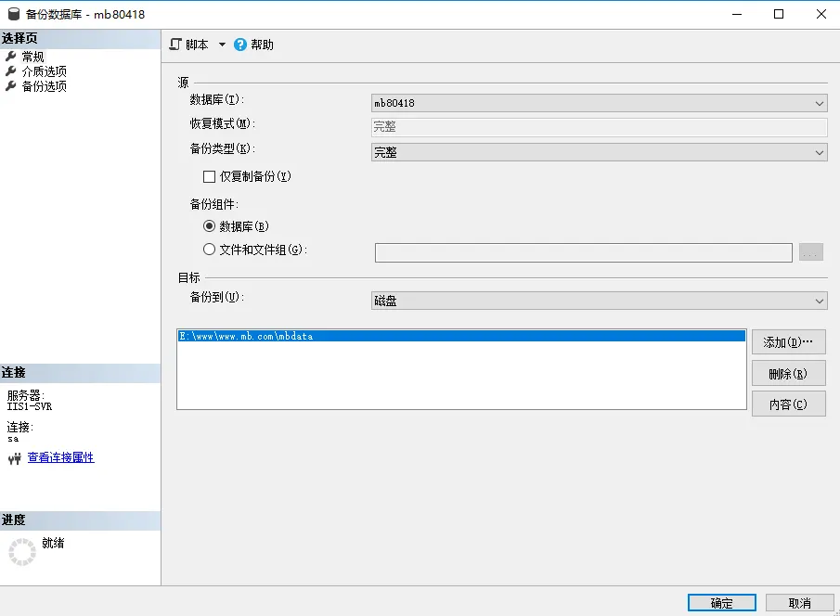This screenshot has width=840, height=616.
Task: Close the backup database dialog
Action: click(821, 14)
